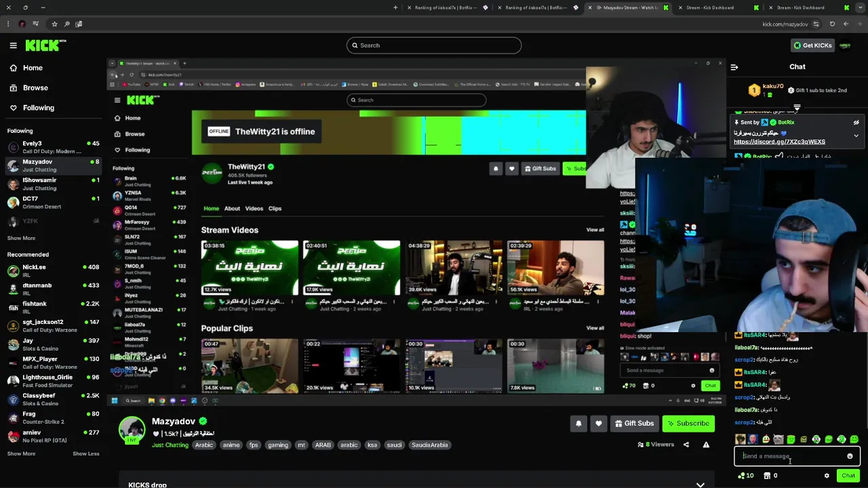Expand Recommended list with Show More
Screen dimensions: 868x488
[x=21, y=453]
